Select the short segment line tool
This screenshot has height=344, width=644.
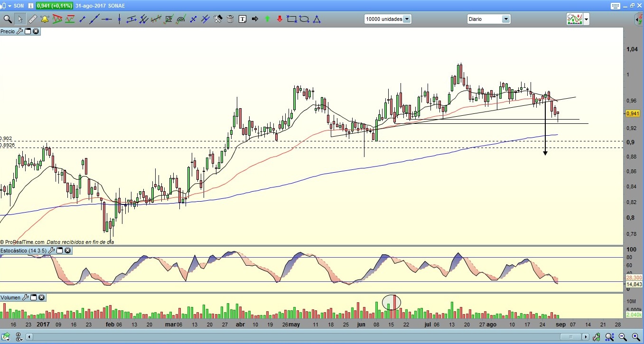click(x=82, y=19)
